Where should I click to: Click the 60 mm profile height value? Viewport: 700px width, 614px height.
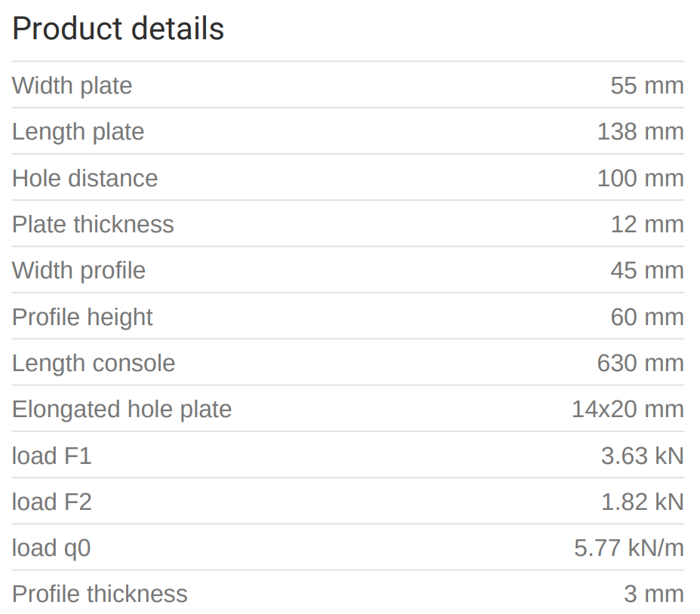point(646,318)
